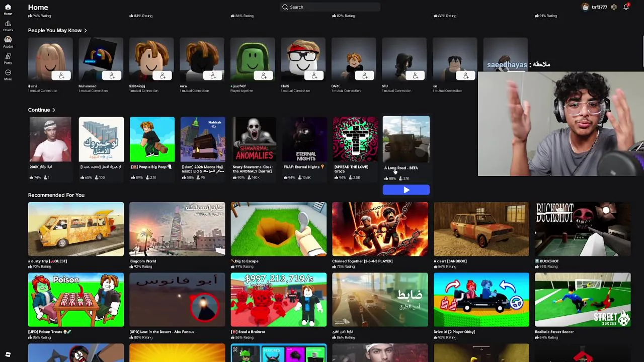Open Dig to Escape game
The width and height of the screenshot is (644, 362).
pyautogui.click(x=279, y=229)
